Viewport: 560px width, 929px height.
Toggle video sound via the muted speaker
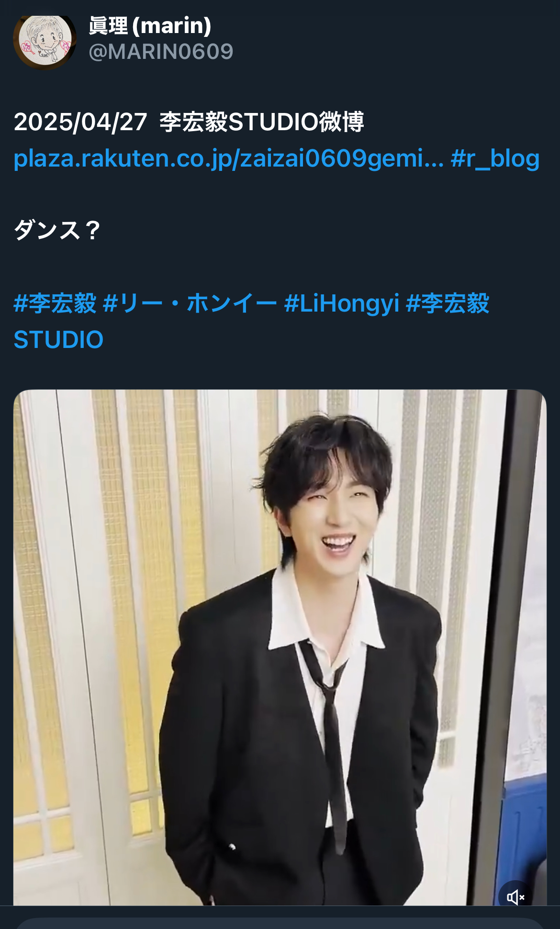pos(516,896)
